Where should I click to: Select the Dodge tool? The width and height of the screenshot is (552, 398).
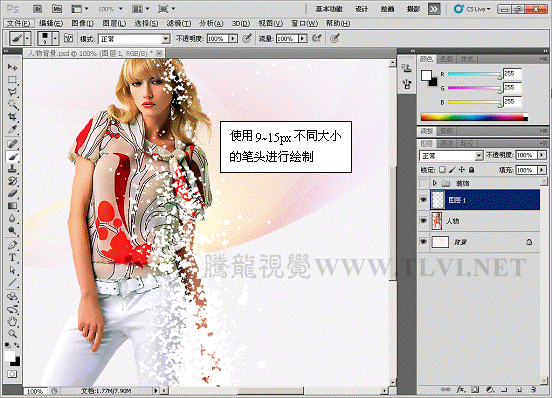12,231
